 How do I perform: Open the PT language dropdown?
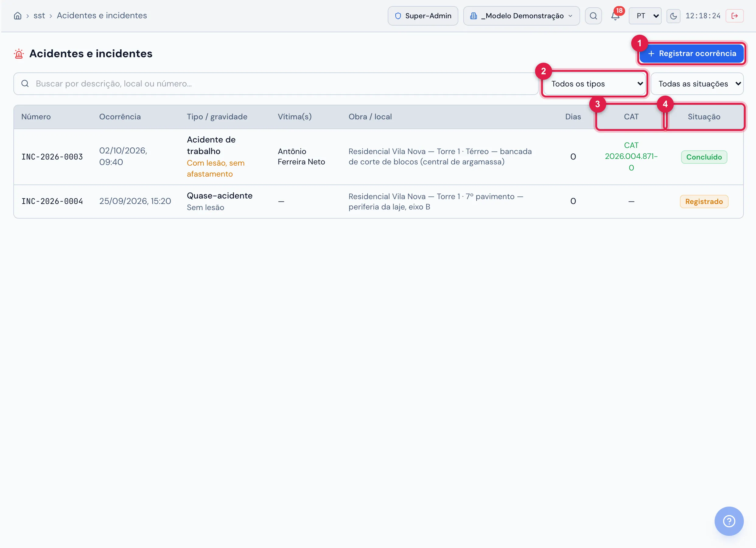point(645,16)
